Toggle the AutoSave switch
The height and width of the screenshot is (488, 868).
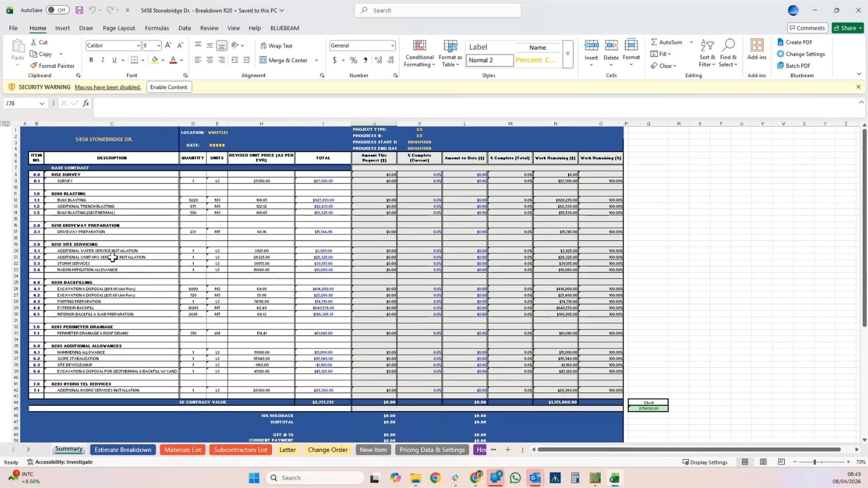57,10
